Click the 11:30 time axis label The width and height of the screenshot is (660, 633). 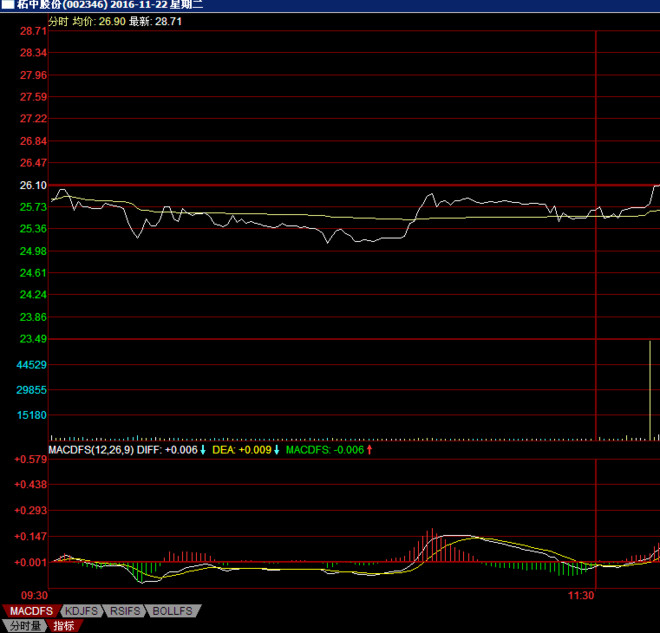tap(581, 595)
